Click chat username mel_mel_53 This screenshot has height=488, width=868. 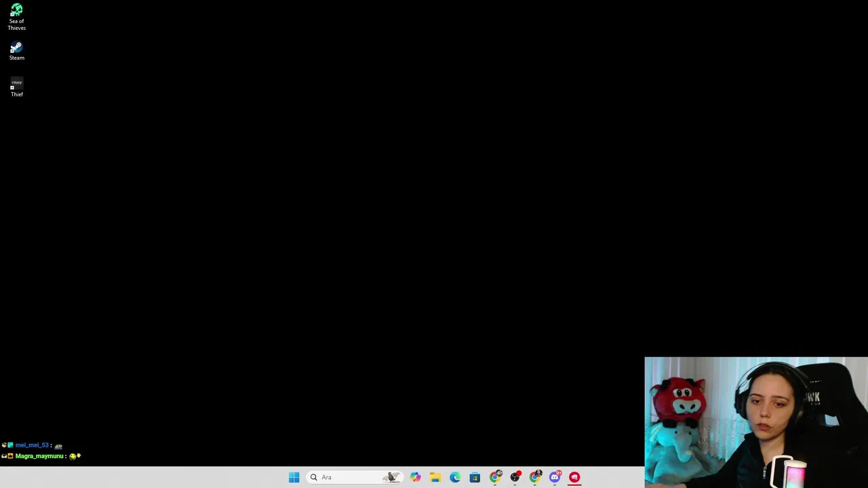(32, 445)
